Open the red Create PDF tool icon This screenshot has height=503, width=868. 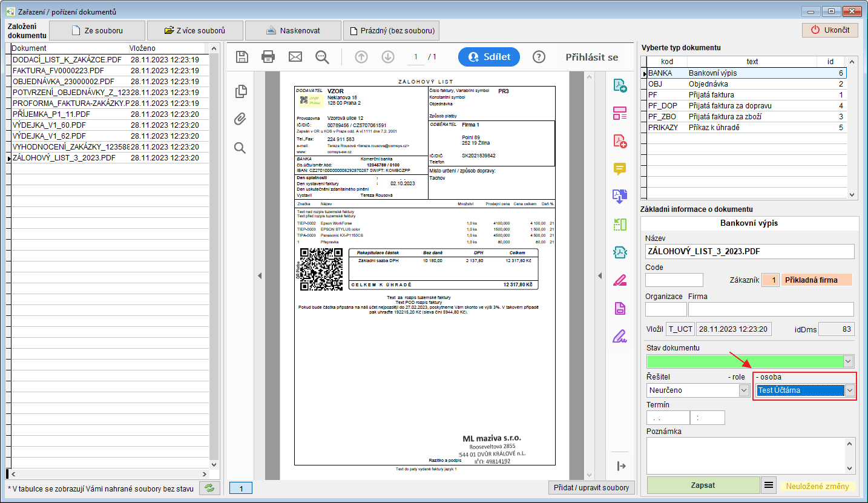pos(620,141)
